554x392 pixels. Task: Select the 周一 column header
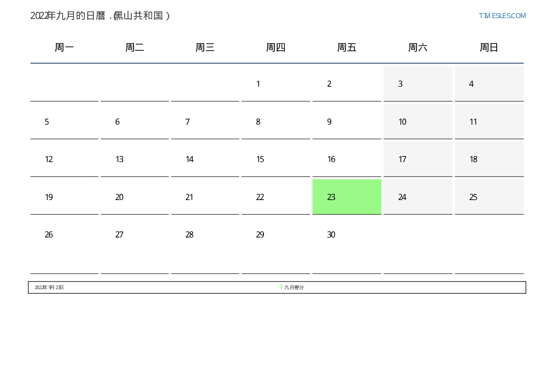point(64,47)
